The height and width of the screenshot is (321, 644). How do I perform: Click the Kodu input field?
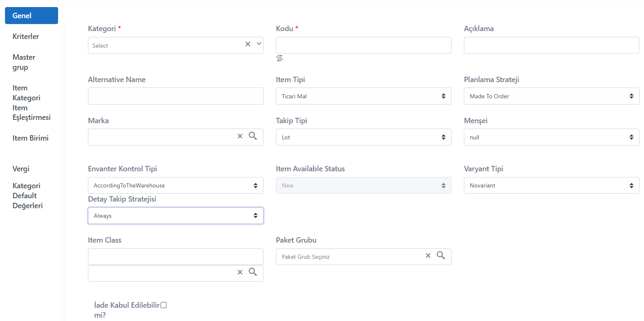363,45
